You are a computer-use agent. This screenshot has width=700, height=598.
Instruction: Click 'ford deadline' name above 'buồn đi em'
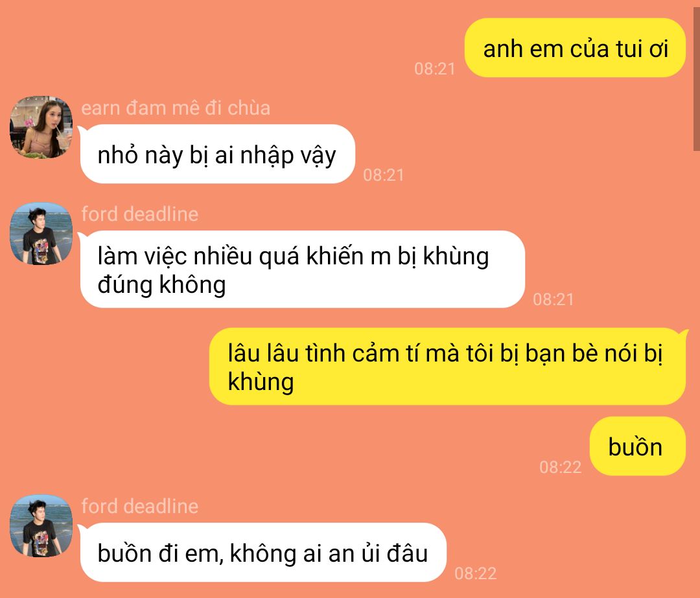140,507
